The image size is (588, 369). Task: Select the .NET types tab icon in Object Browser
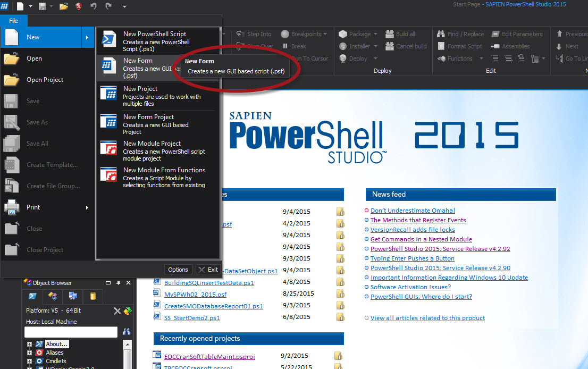click(53, 296)
